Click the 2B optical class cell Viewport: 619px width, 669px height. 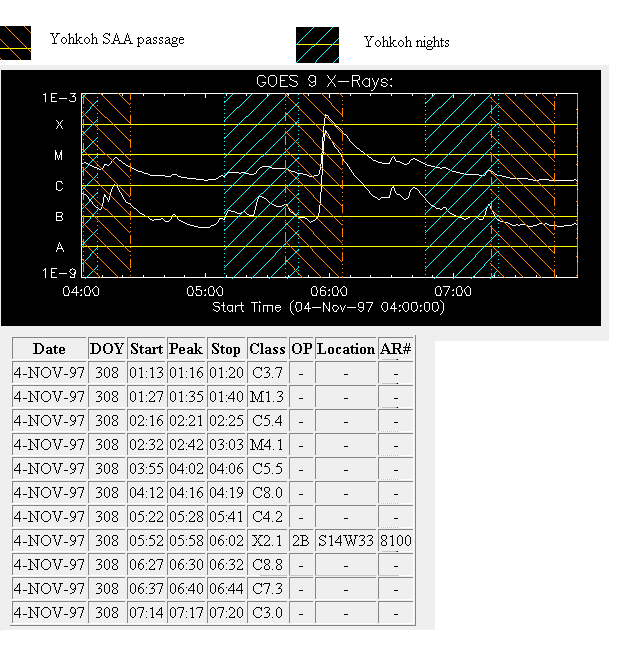(301, 541)
